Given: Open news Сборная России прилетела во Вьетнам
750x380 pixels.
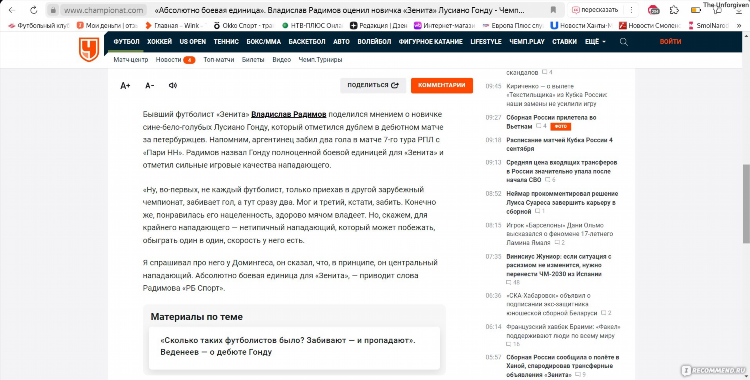Looking at the screenshot, I should [551, 122].
